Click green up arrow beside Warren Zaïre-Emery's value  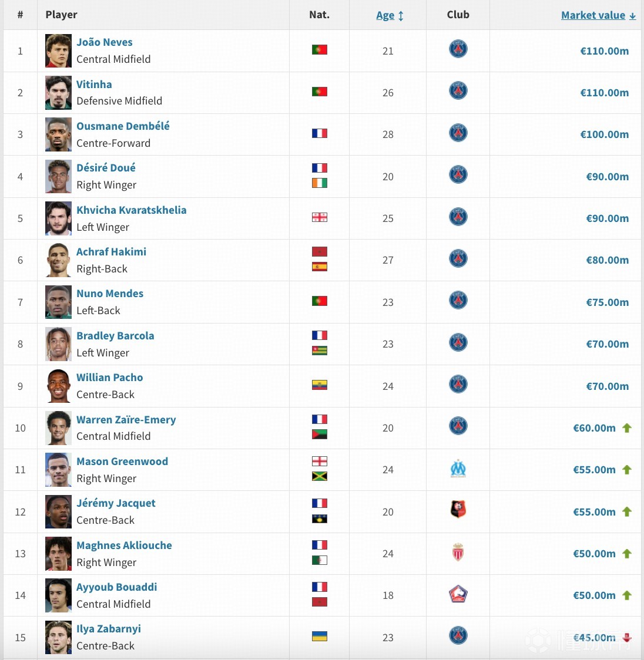[x=627, y=428]
